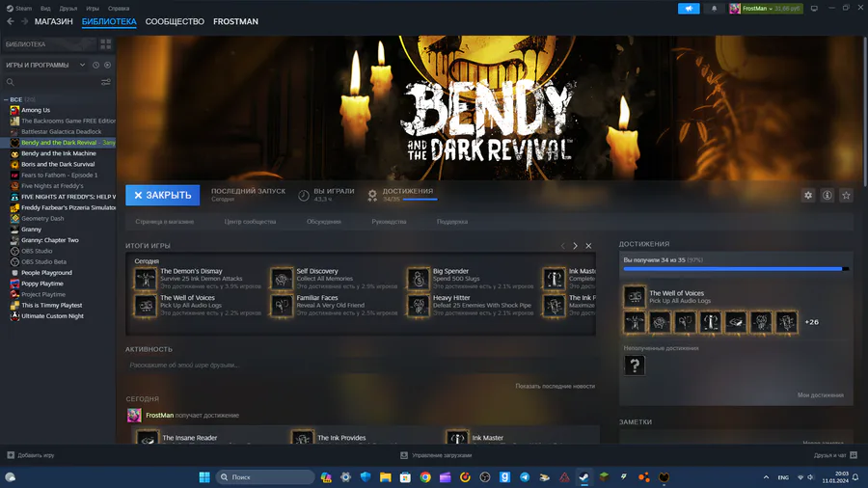
Task: Click the activity post text field
Action: [x=360, y=366]
